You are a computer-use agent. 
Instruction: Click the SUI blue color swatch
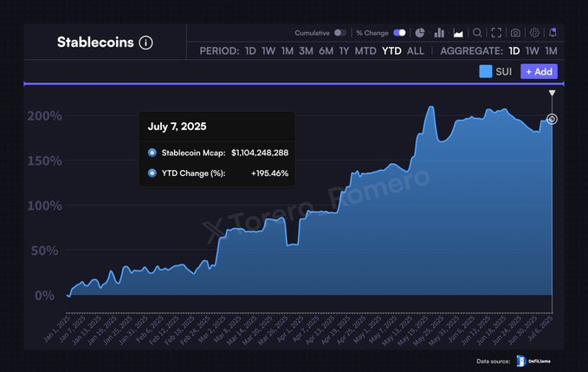point(486,72)
